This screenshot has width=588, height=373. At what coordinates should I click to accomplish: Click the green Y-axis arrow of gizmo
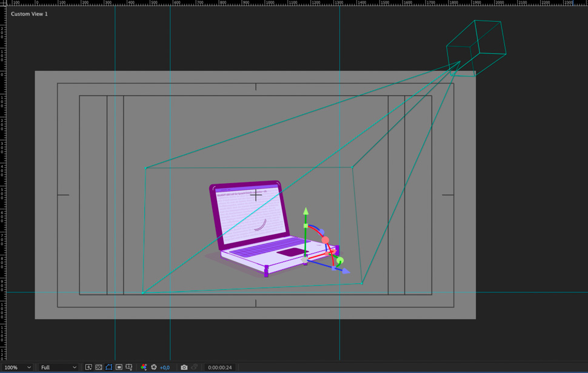(x=306, y=212)
